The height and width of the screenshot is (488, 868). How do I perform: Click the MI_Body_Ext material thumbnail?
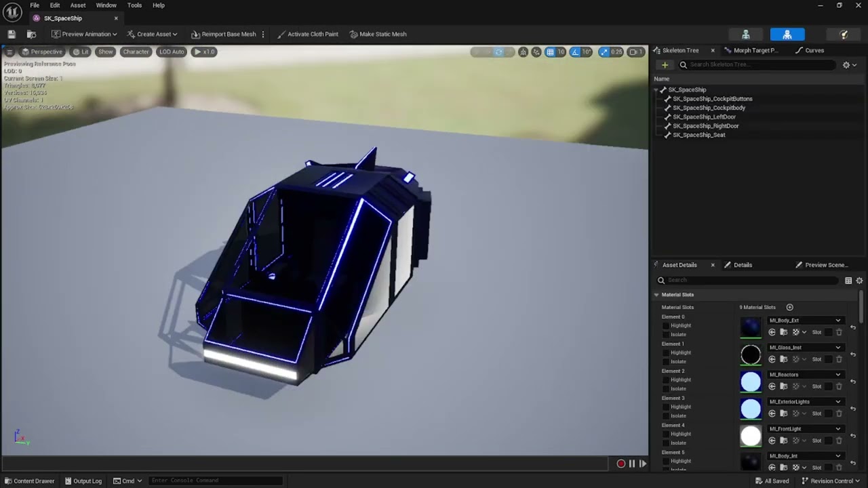[x=751, y=327]
